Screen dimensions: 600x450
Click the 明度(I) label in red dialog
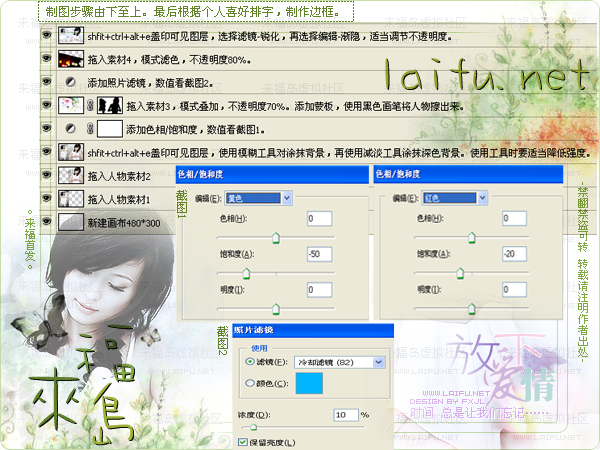(x=429, y=290)
